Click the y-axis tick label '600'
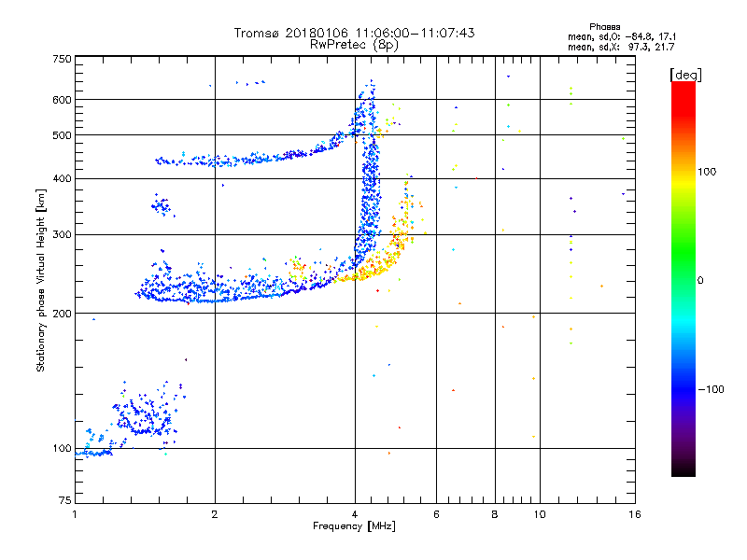This screenshot has width=747, height=560. [x=62, y=100]
